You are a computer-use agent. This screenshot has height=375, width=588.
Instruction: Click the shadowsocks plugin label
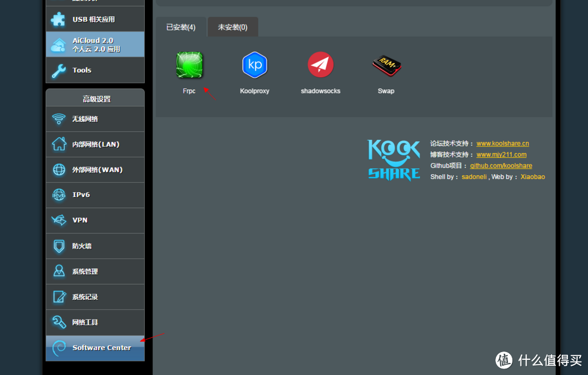click(321, 91)
